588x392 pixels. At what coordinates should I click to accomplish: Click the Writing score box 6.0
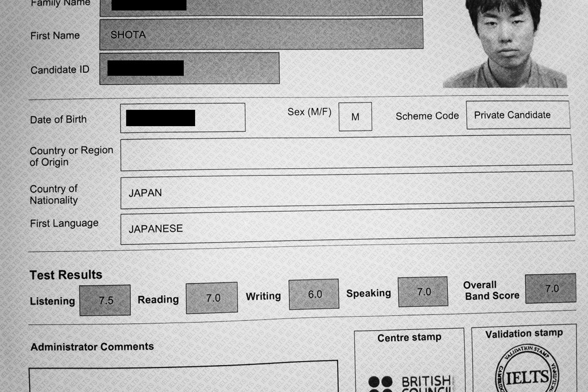[314, 294]
